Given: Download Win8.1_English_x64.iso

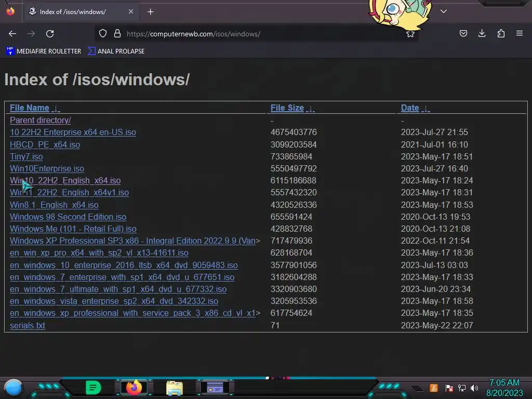Looking at the screenshot, I should pos(54,205).
